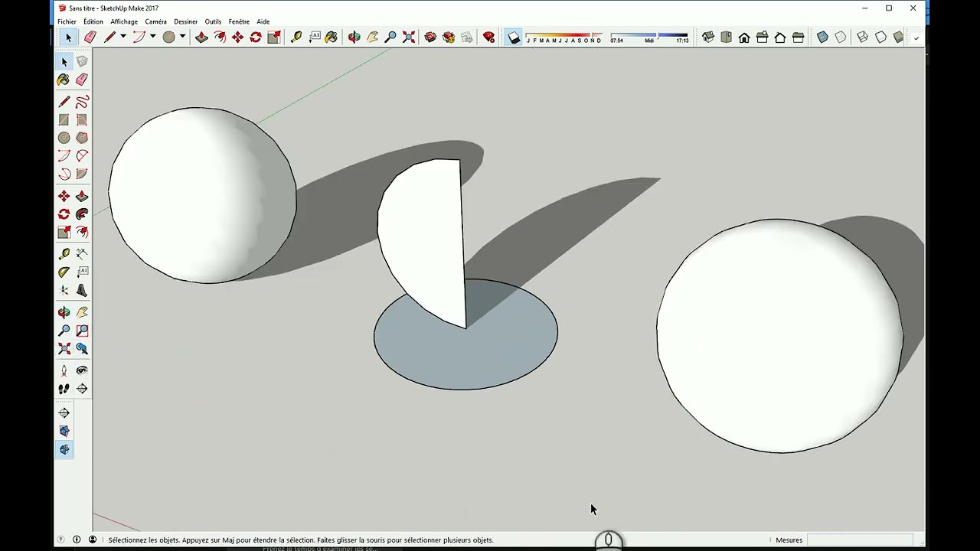980x551 pixels.
Task: Choose the Rectangle tool in left toolbar
Action: pos(64,120)
